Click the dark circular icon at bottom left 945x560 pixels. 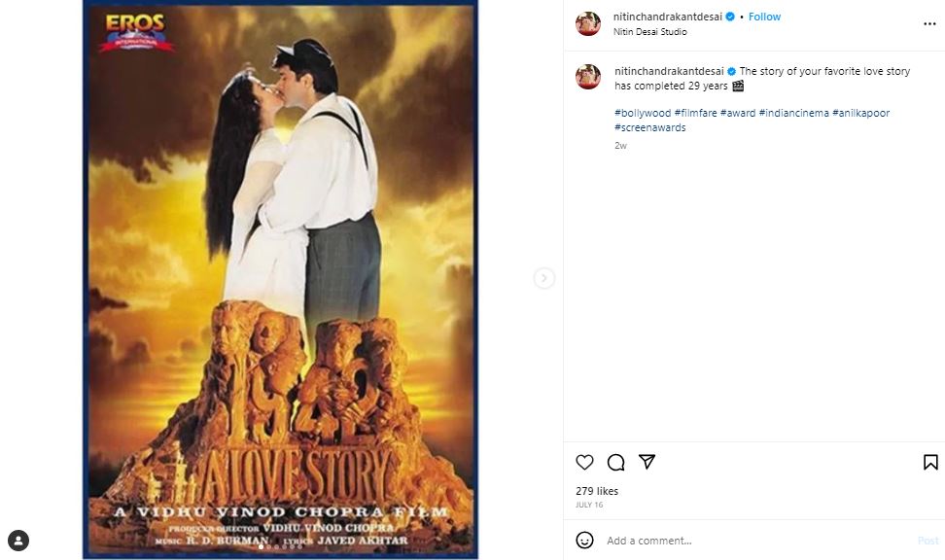pos(18,541)
